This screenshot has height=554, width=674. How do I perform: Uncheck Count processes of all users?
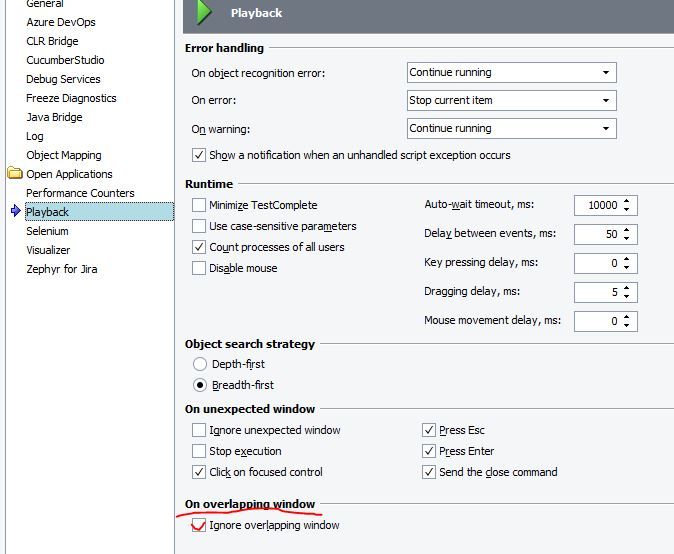(x=199, y=247)
